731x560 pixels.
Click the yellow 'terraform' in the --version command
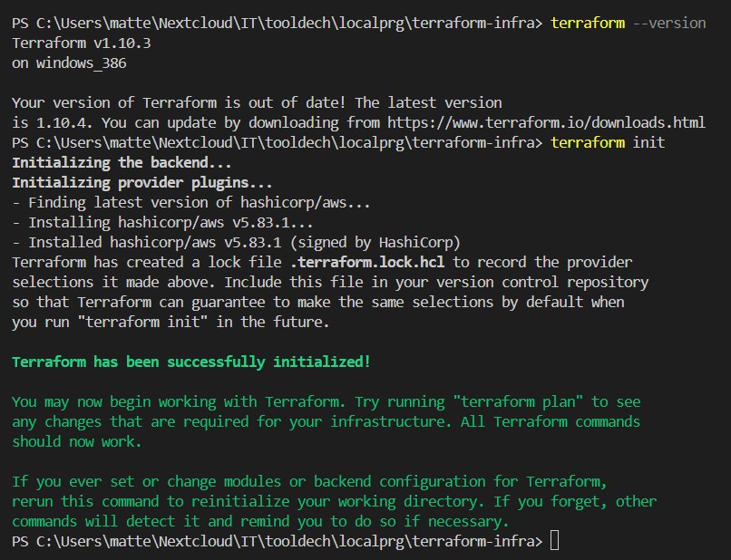(588, 23)
